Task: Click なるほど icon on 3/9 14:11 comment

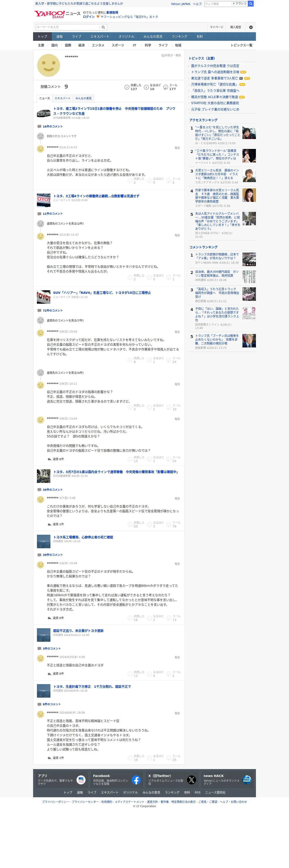Action: pyautogui.click(x=149, y=407)
